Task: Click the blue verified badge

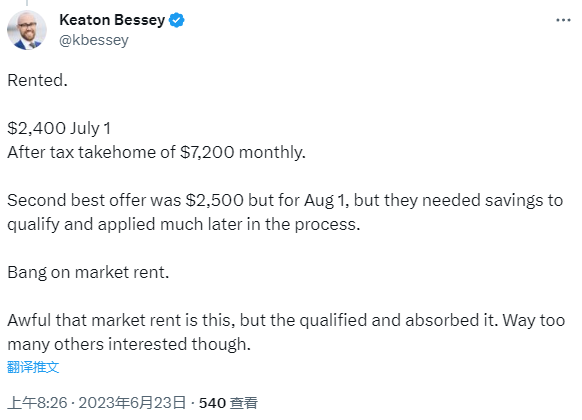Action: tap(177, 20)
